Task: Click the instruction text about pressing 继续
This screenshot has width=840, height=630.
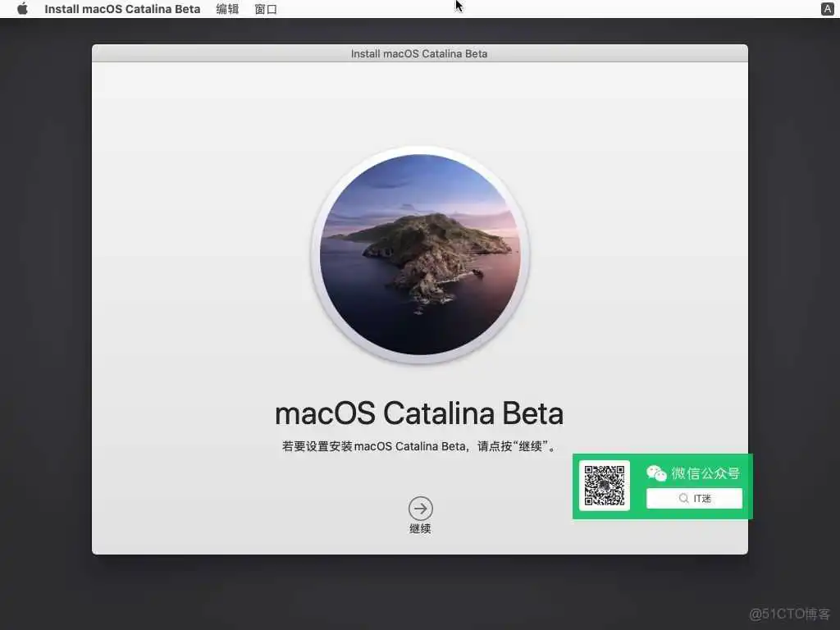Action: [x=420, y=446]
